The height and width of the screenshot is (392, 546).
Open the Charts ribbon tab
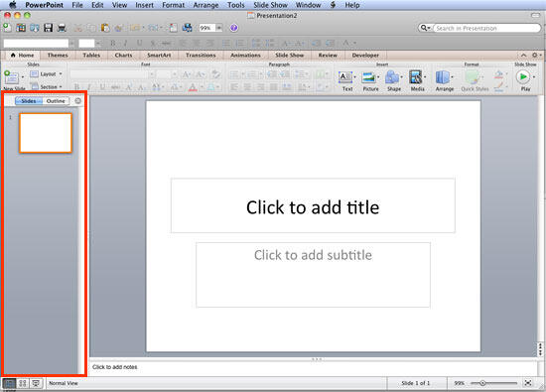pyautogui.click(x=124, y=55)
